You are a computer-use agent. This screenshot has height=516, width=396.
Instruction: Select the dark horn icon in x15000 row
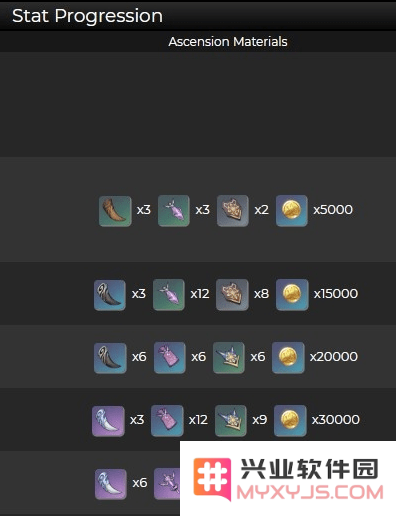click(110, 295)
